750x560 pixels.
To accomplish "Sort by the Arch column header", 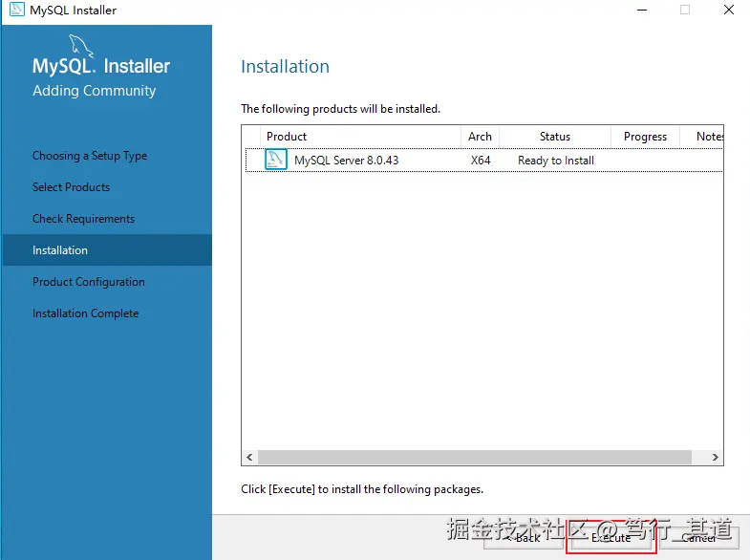I will [480, 137].
